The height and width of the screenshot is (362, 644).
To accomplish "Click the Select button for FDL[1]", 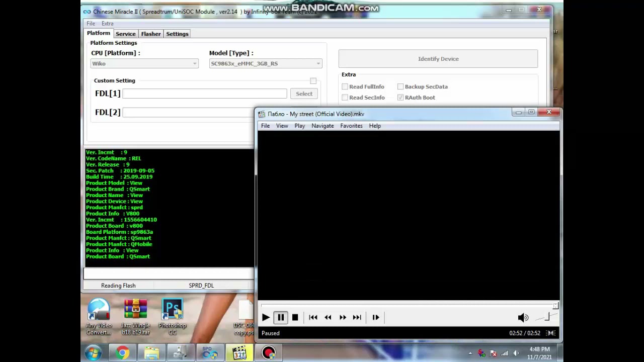I will (x=304, y=94).
